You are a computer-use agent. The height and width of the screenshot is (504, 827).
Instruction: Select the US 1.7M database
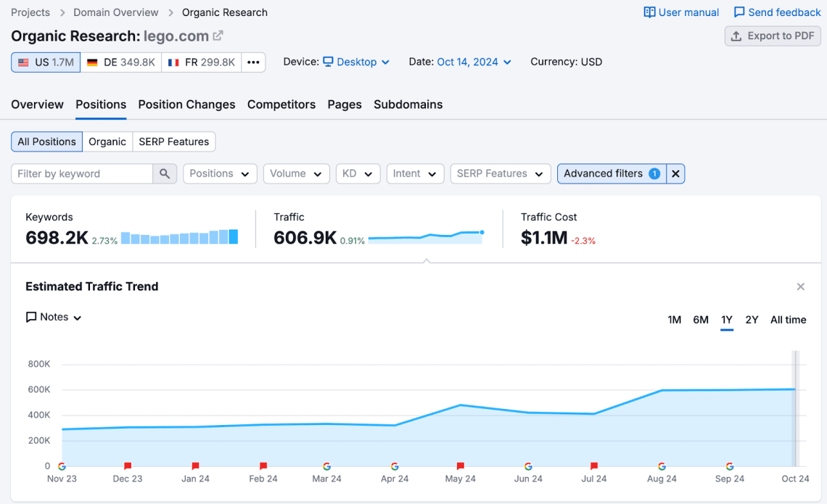click(x=46, y=62)
